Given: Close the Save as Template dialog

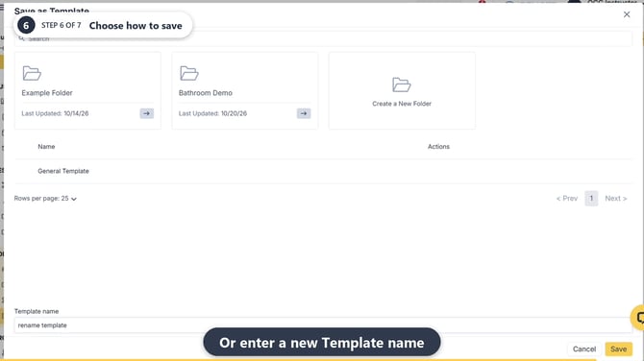Looking at the screenshot, I should click(x=627, y=14).
